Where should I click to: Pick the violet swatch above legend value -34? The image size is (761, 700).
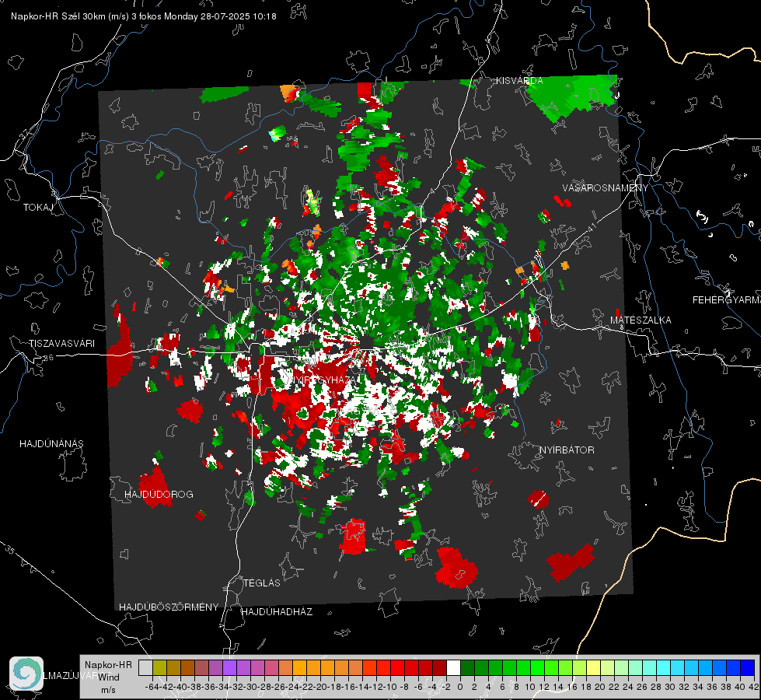point(229,667)
